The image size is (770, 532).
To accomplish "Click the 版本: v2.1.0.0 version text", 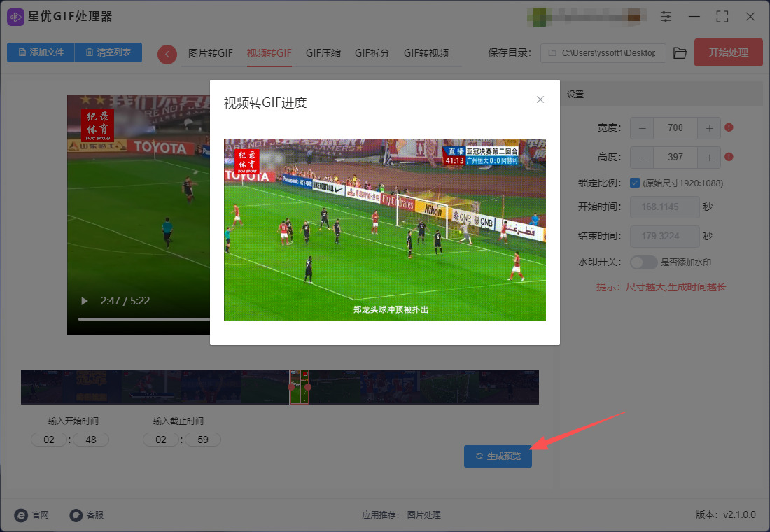I will (x=726, y=514).
